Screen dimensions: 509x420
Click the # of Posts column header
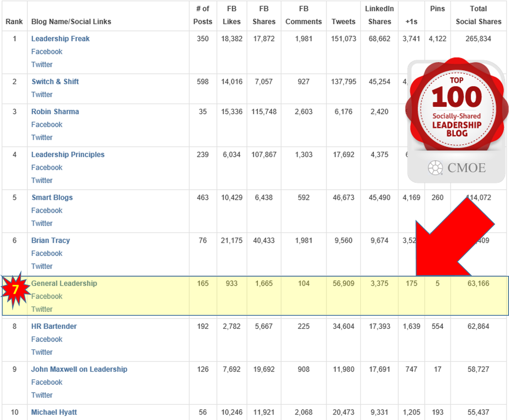point(203,15)
